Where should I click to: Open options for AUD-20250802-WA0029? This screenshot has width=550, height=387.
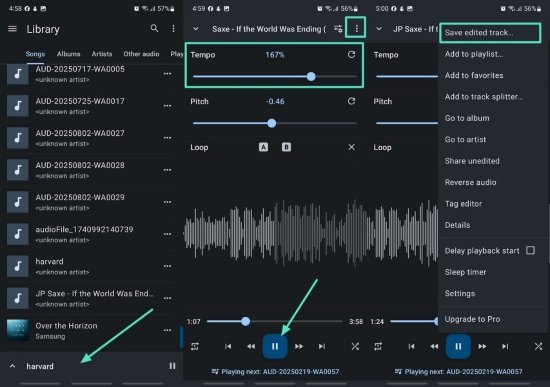(167, 202)
